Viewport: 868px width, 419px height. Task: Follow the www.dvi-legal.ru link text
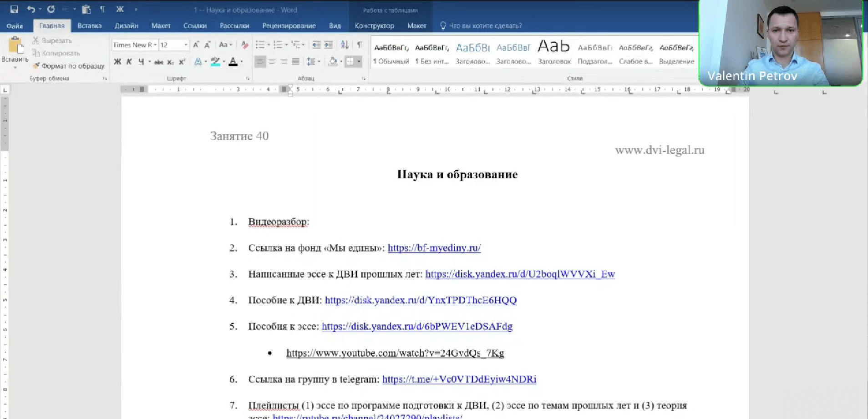click(x=660, y=150)
